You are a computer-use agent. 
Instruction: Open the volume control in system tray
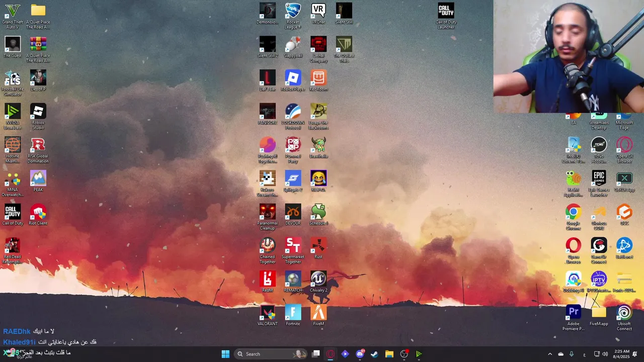coord(605,354)
